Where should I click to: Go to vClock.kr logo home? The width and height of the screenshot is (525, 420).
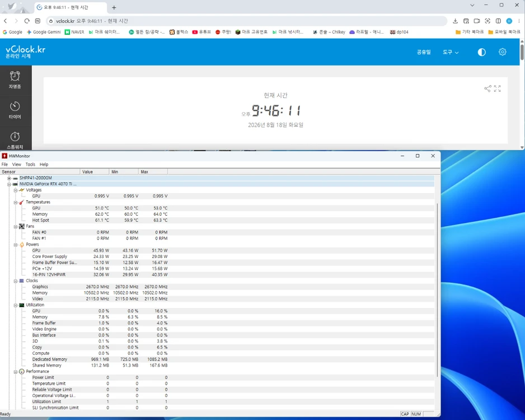[x=25, y=52]
